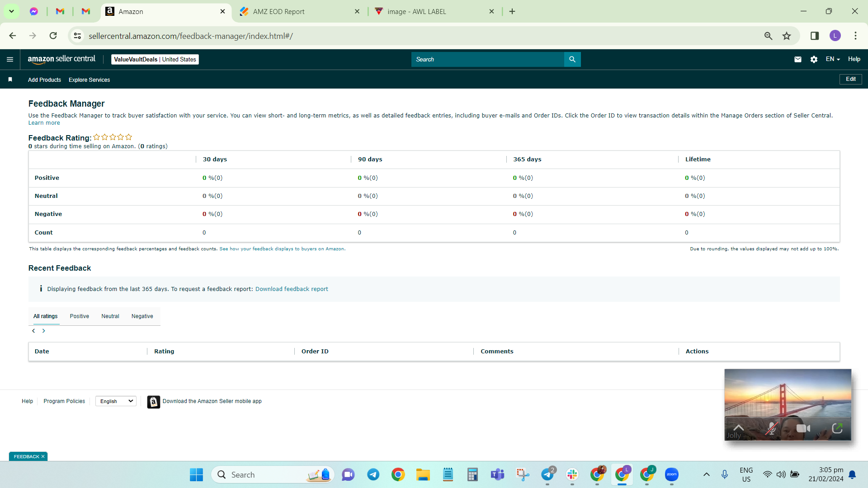Click the Help link in the header
Screen dimensions: 868x488
click(854, 59)
